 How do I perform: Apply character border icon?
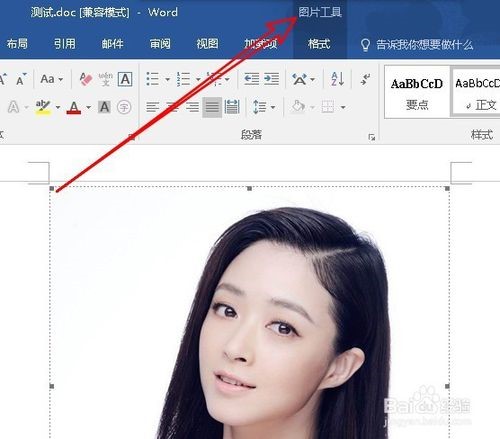pyautogui.click(x=125, y=79)
